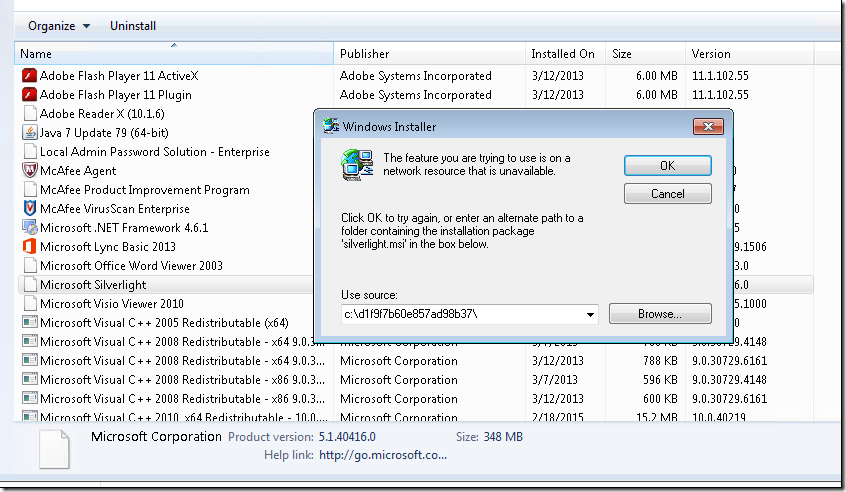This screenshot has height=492, width=846.
Task: Click Cancel in the Windows Installer dialog
Action: 668,194
